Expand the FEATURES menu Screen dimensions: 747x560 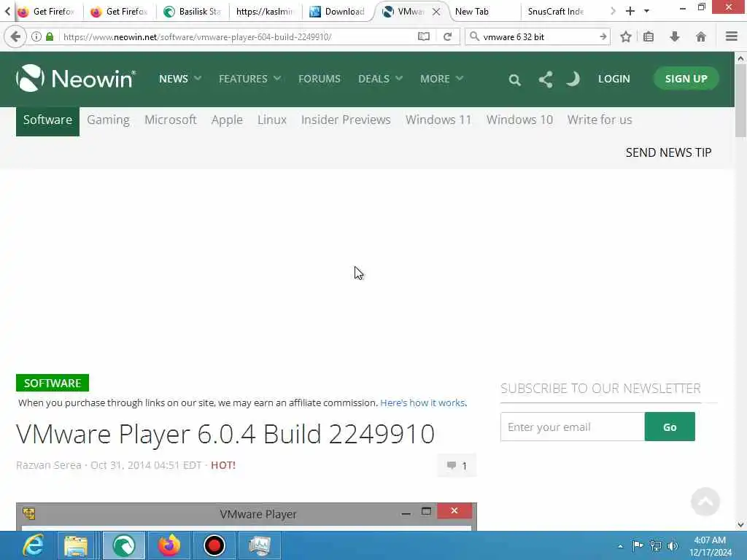(249, 79)
